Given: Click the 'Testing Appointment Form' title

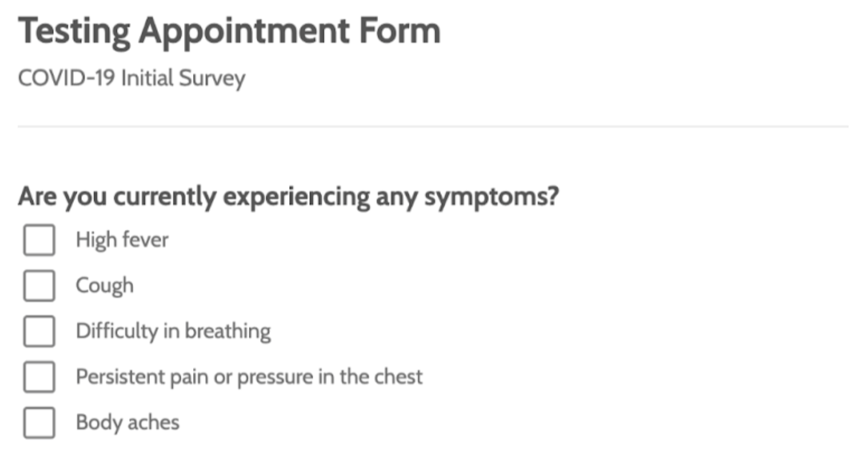Looking at the screenshot, I should [x=230, y=30].
